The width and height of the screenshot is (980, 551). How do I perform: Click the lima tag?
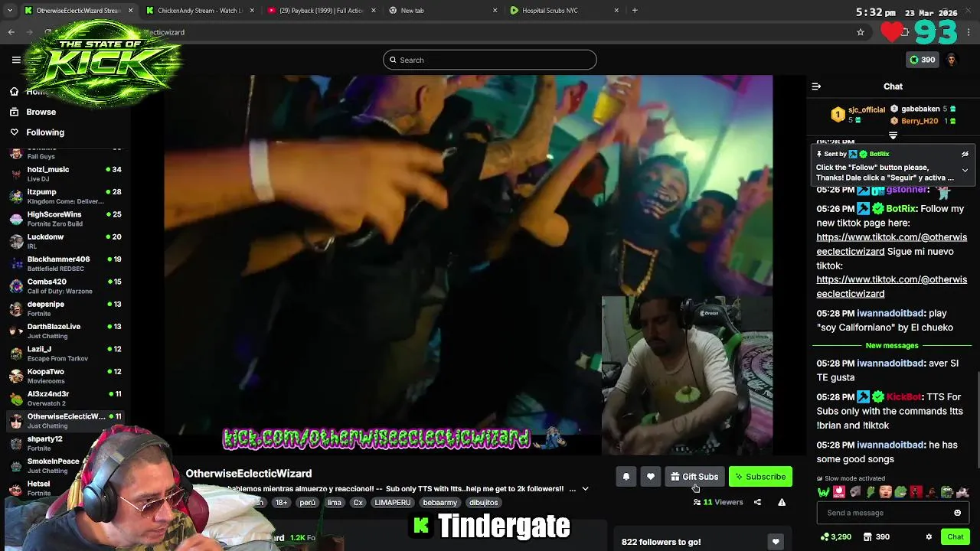[x=334, y=503]
